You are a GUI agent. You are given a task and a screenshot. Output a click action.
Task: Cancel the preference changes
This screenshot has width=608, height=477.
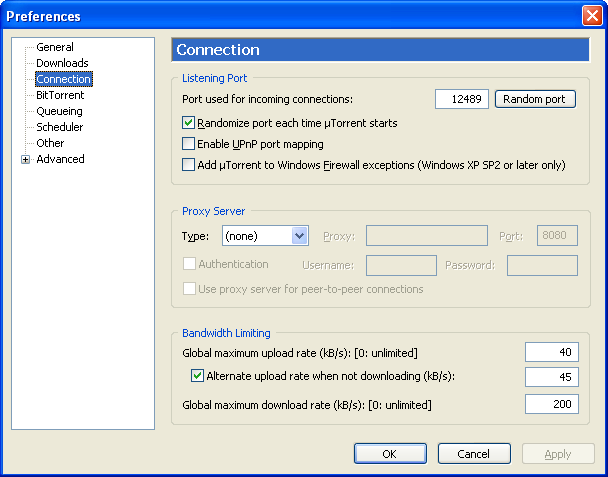(474, 454)
